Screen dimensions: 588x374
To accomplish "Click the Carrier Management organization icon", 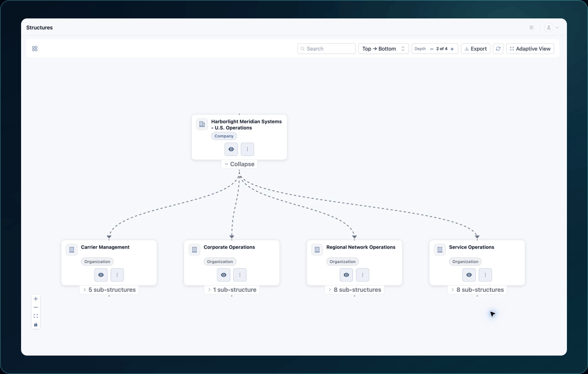I will tap(72, 250).
